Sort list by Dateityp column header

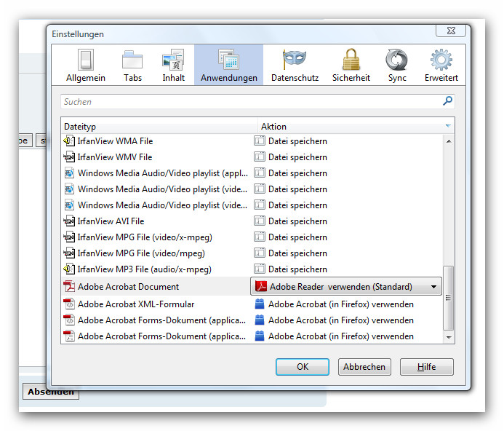pos(159,127)
